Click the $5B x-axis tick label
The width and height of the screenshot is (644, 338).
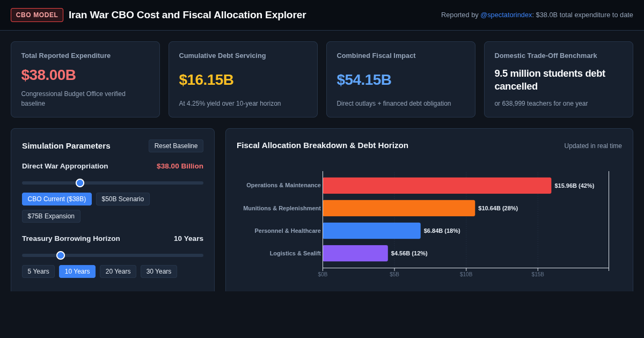(394, 275)
